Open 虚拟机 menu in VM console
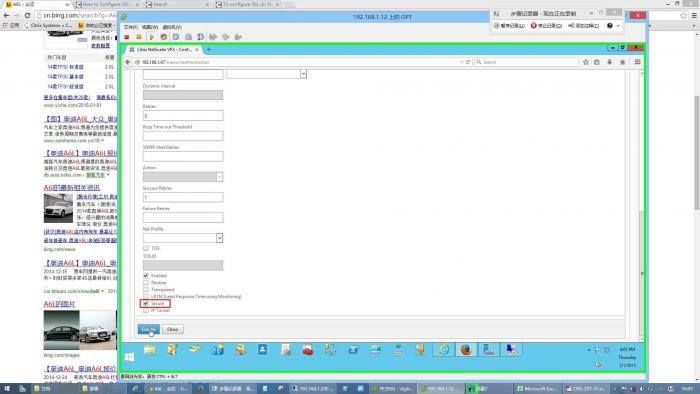700x394 pixels. pyautogui.click(x=171, y=27)
